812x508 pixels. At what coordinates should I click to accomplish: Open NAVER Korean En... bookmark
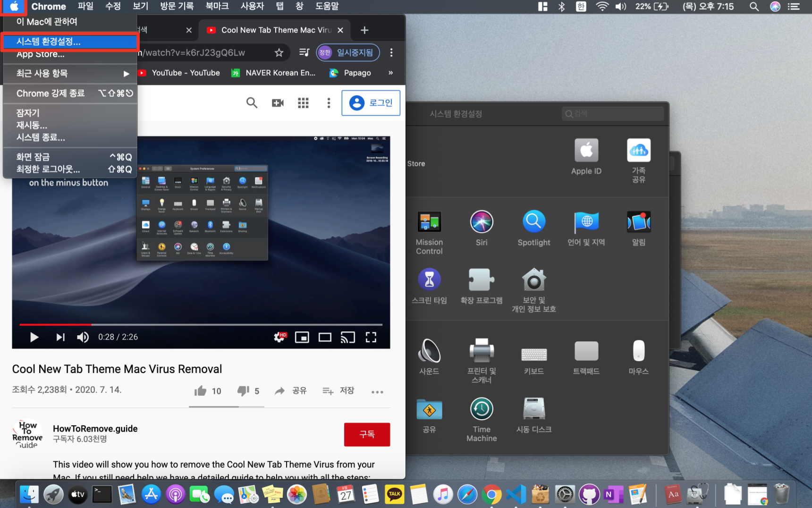(x=274, y=73)
